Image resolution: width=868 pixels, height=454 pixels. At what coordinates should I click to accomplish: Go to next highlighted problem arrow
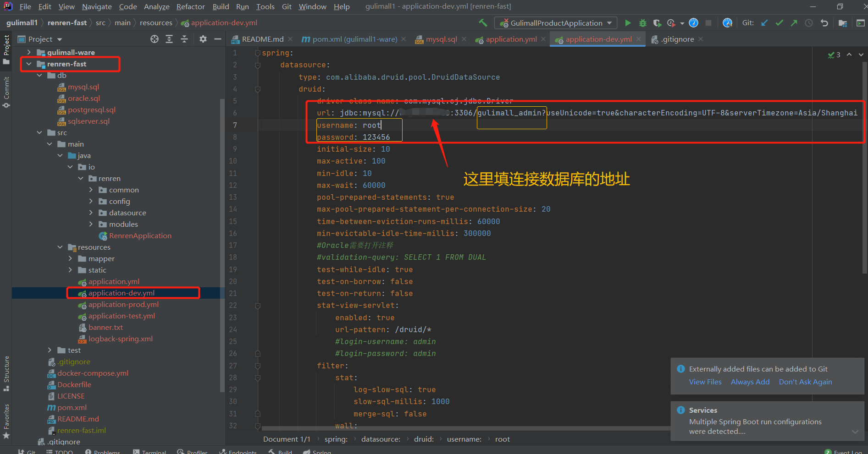point(861,55)
